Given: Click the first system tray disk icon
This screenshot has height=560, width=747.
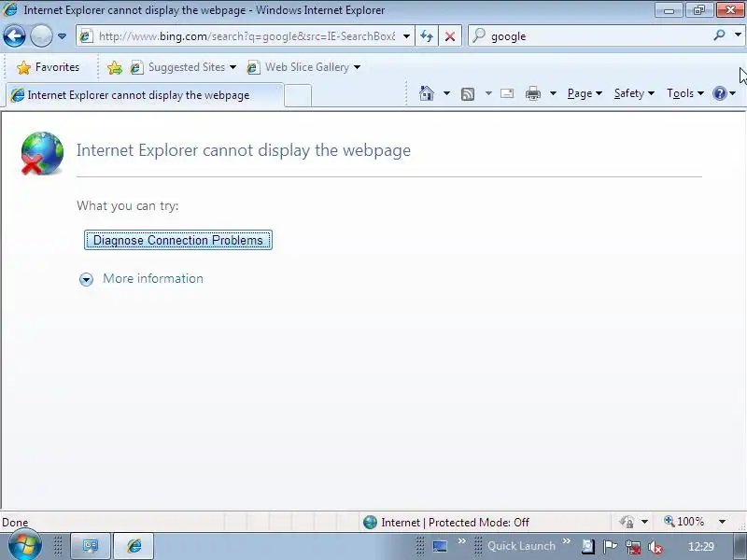Looking at the screenshot, I should (588, 547).
